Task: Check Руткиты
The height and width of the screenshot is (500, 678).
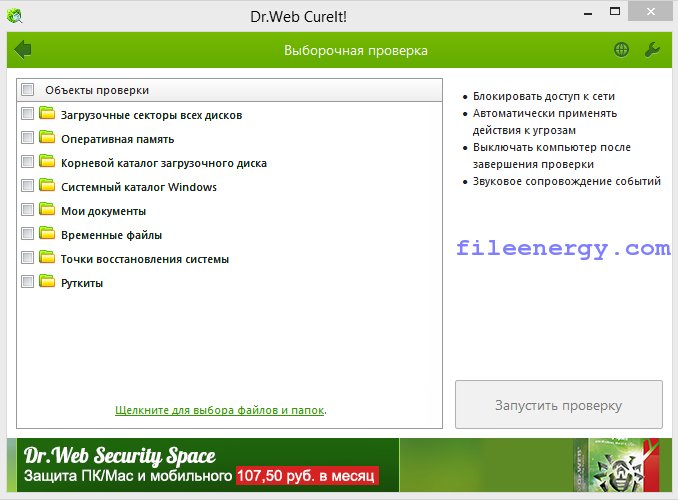Action: click(27, 282)
